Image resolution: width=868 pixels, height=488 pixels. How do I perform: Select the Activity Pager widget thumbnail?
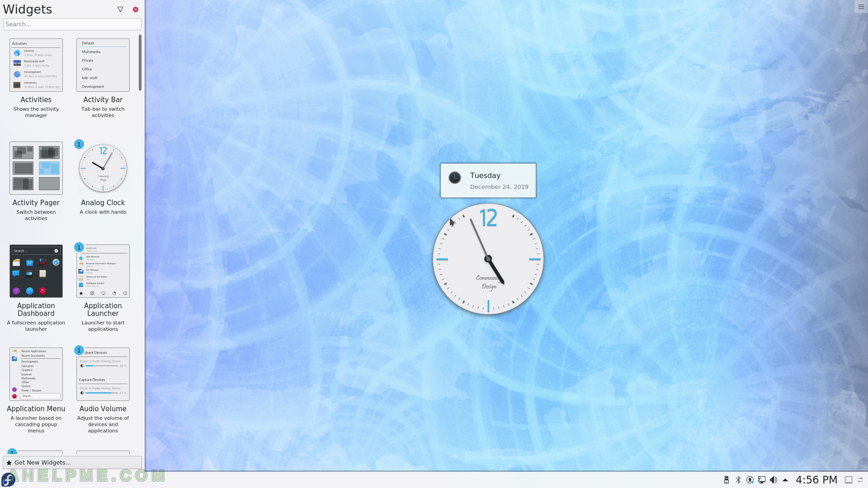tap(36, 168)
